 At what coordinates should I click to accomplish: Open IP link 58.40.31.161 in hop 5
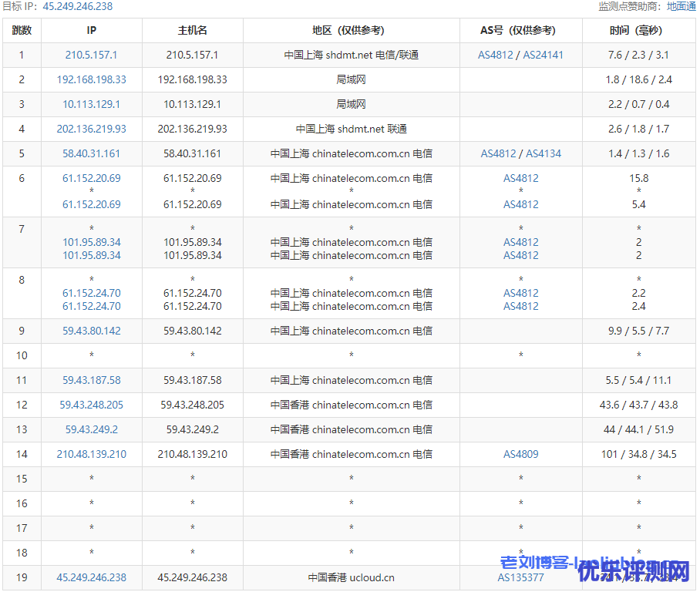click(92, 154)
